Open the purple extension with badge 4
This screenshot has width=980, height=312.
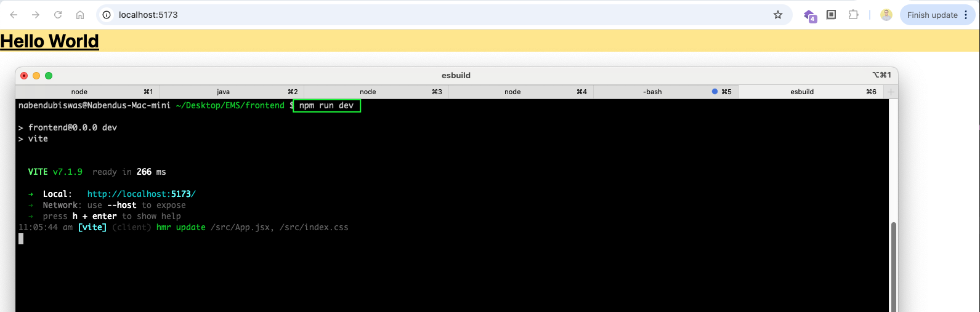click(809, 15)
